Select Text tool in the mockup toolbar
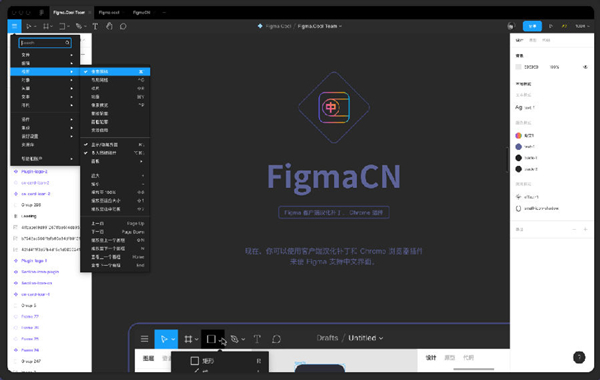This screenshot has width=600, height=380. [x=257, y=339]
